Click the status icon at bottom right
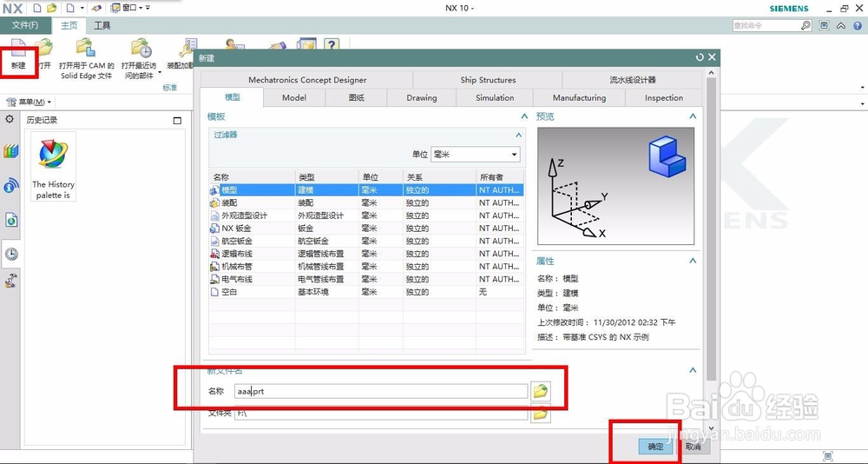Viewport: 868px width, 464px height. [x=827, y=456]
